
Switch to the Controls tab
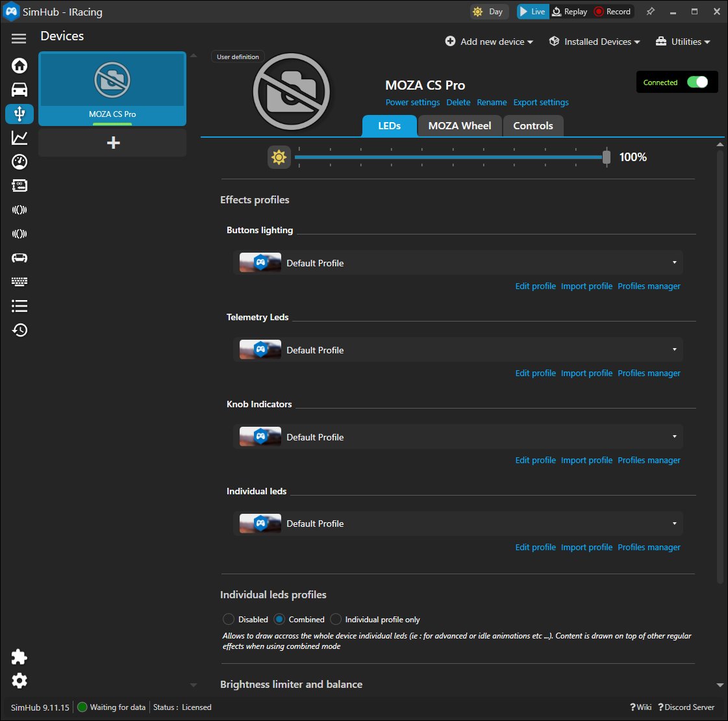tap(533, 126)
